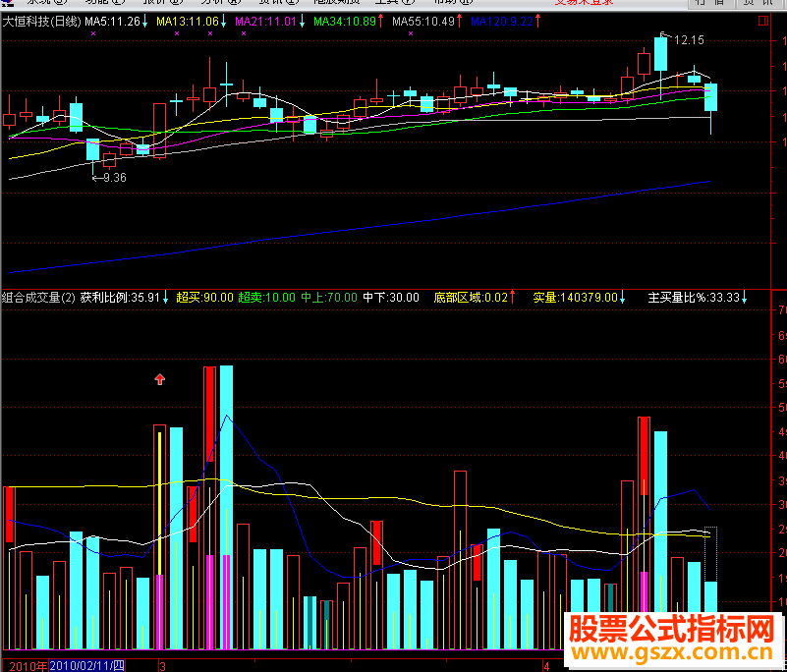Viewport: 787px width, 672px height.
Task: Select the green MA34:10.89 label
Action: tap(345, 22)
